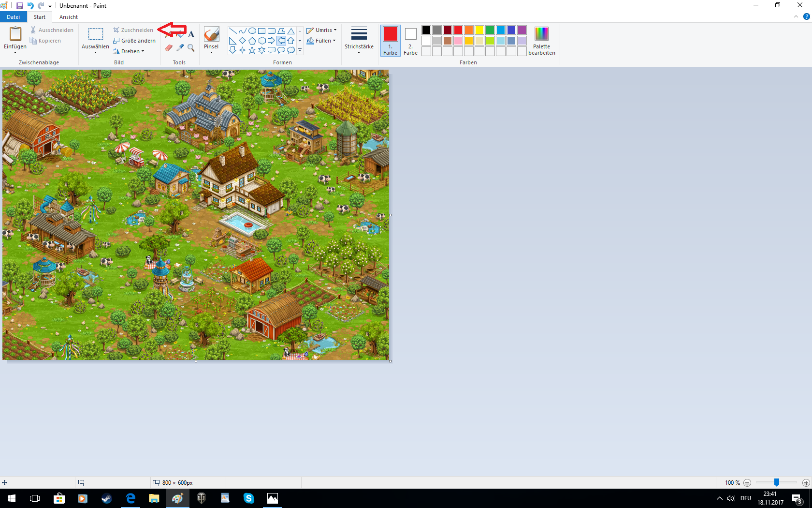Activate the 2. Farbe color slot
This screenshot has width=812, height=508.
pos(410,41)
